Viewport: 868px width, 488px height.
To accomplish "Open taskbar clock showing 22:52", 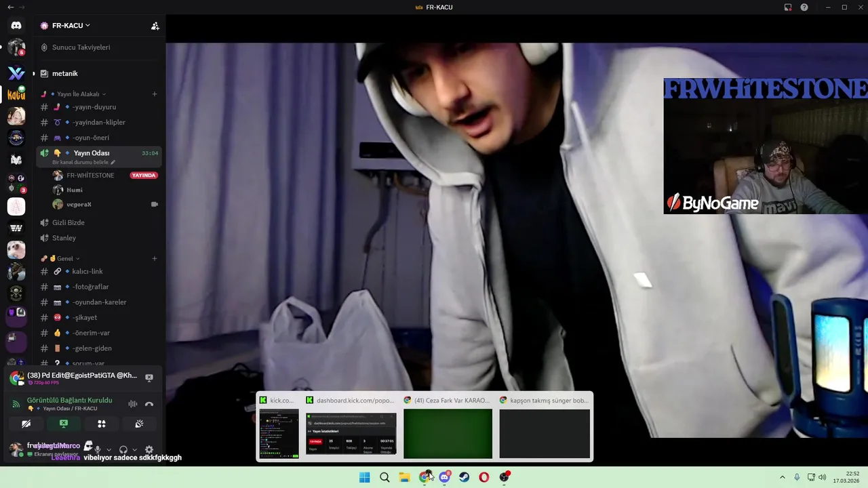I will click(x=846, y=477).
